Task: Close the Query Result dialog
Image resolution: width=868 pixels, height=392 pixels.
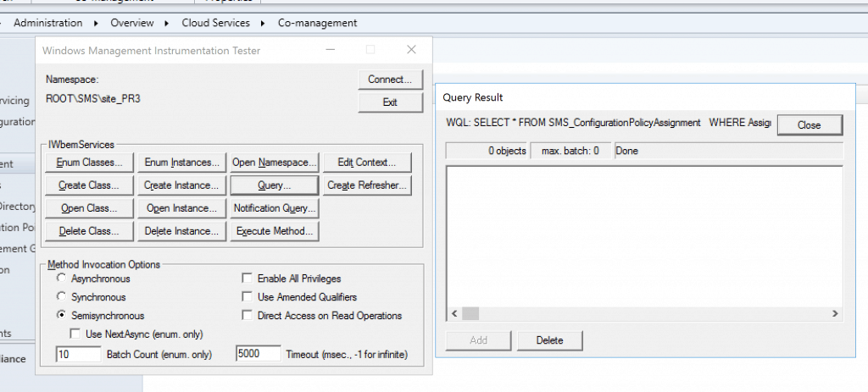Action: click(810, 125)
